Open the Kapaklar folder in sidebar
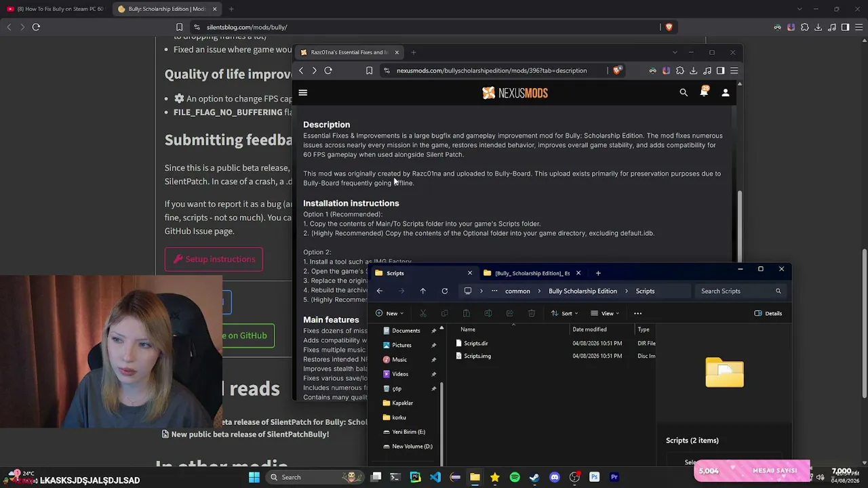The width and height of the screenshot is (868, 488). (x=402, y=403)
